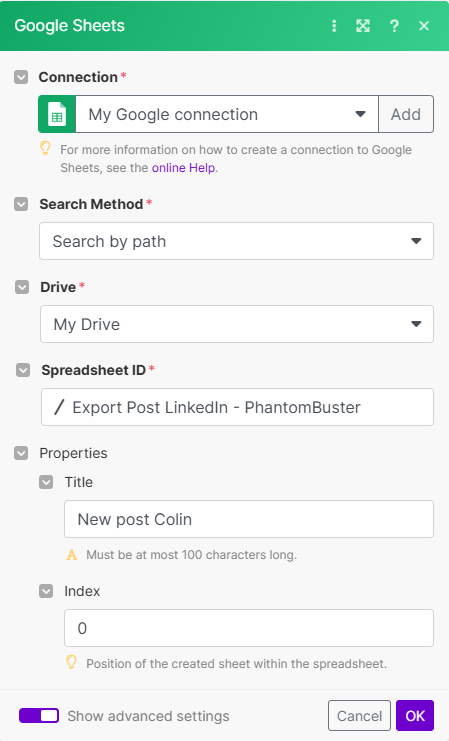This screenshot has height=741, width=449.
Task: Toggle the Show advanced settings switch
Action: tap(39, 715)
